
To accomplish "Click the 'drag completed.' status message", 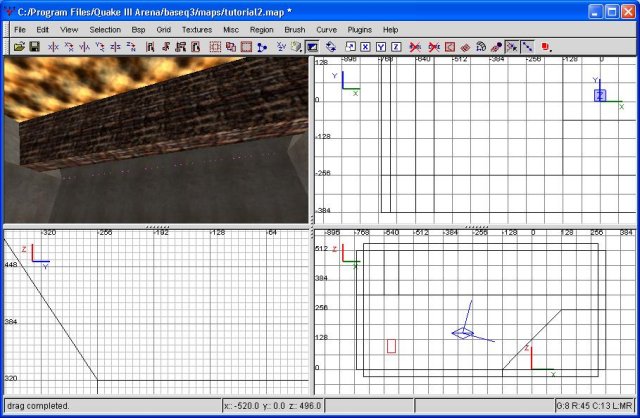I will point(38,406).
